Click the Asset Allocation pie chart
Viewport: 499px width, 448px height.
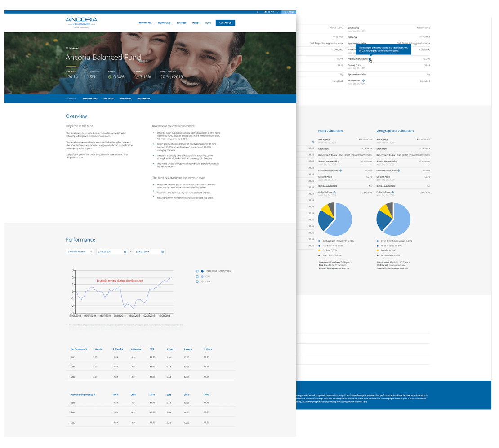[335, 219]
